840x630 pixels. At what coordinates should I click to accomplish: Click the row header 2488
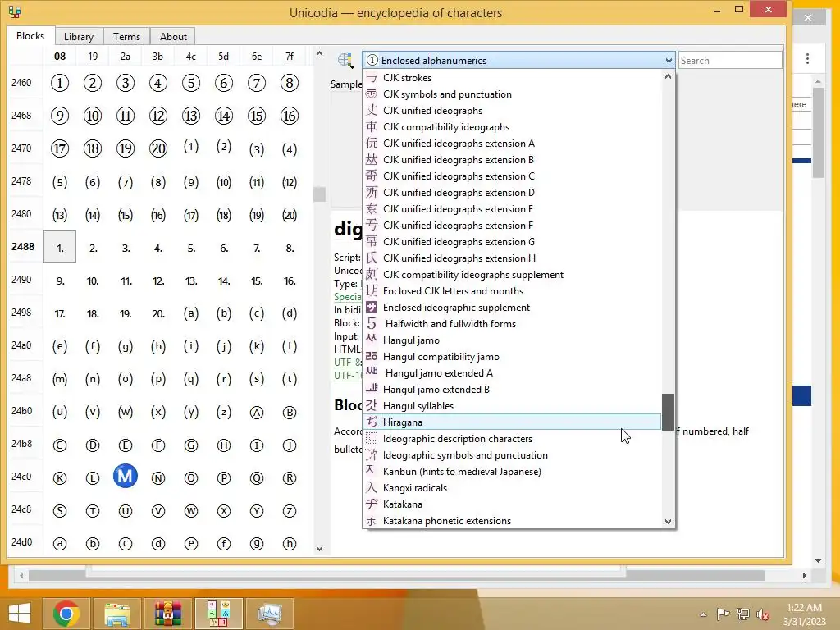click(x=23, y=246)
